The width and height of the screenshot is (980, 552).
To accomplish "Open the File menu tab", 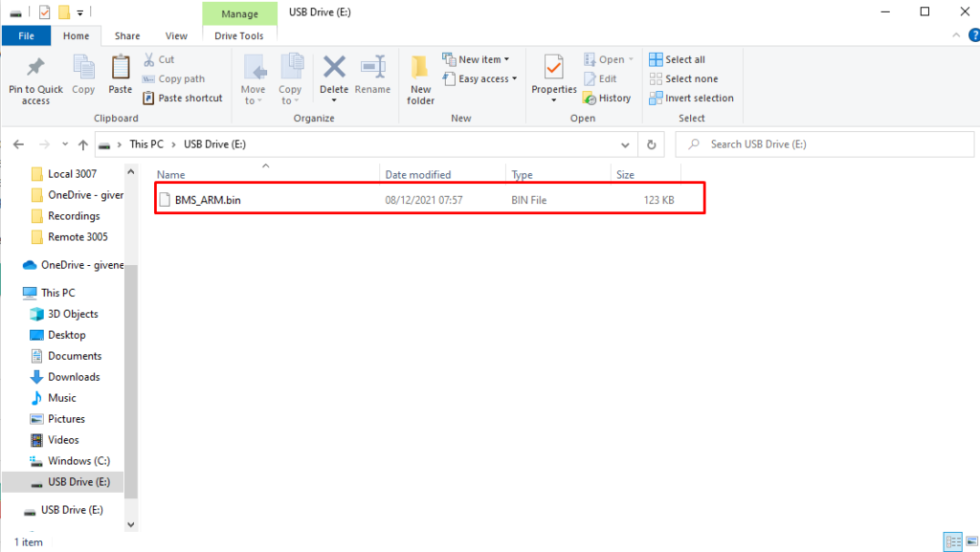I will point(27,36).
